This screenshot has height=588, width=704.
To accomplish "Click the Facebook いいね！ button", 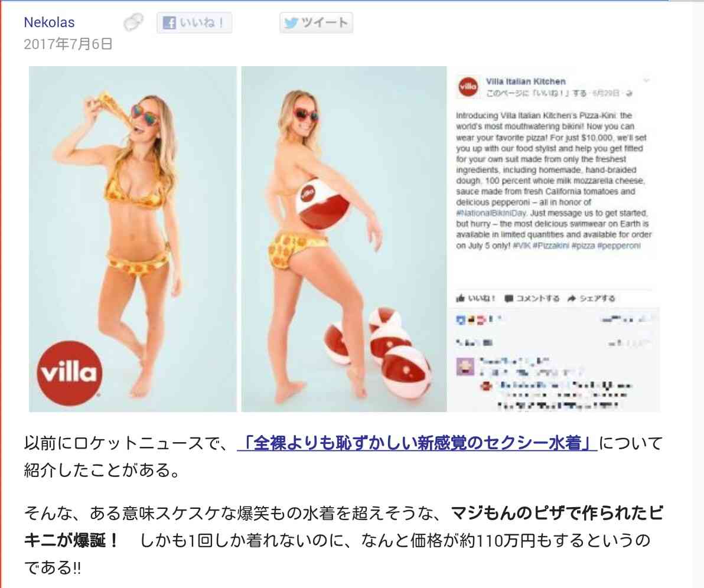I will 194,22.
